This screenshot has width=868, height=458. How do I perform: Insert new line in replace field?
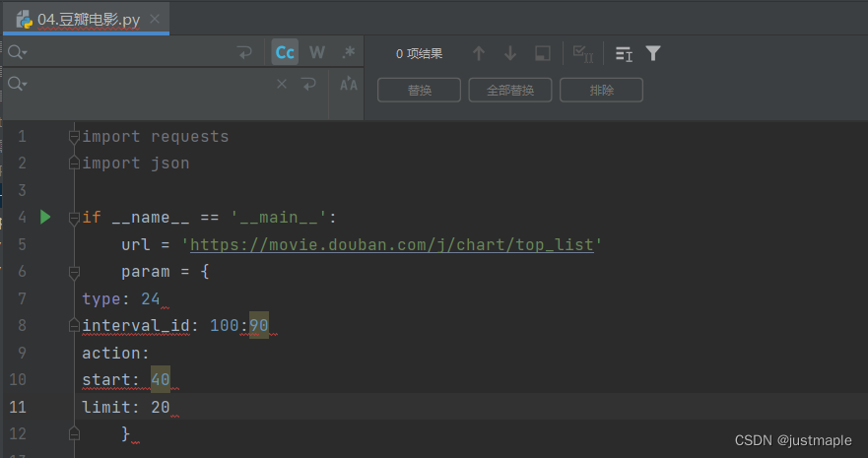(x=309, y=84)
